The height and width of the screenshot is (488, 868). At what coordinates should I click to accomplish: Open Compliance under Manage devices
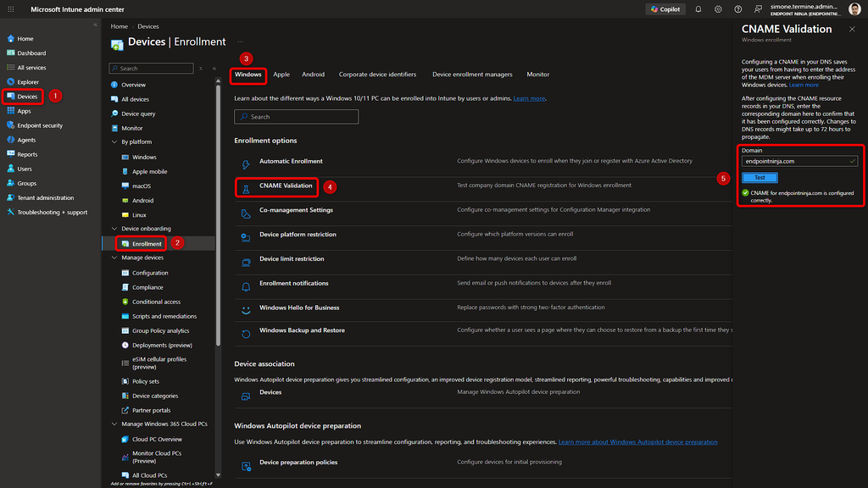147,287
